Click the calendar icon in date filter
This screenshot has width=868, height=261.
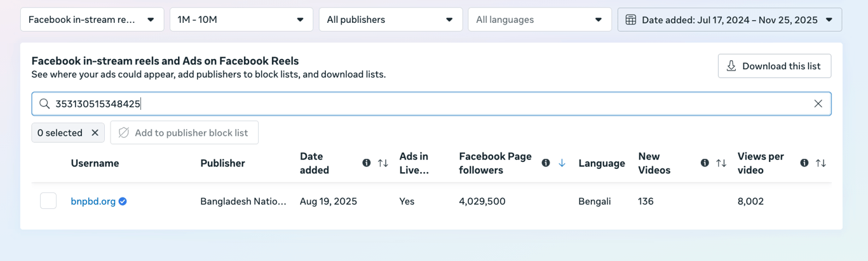[x=631, y=20]
